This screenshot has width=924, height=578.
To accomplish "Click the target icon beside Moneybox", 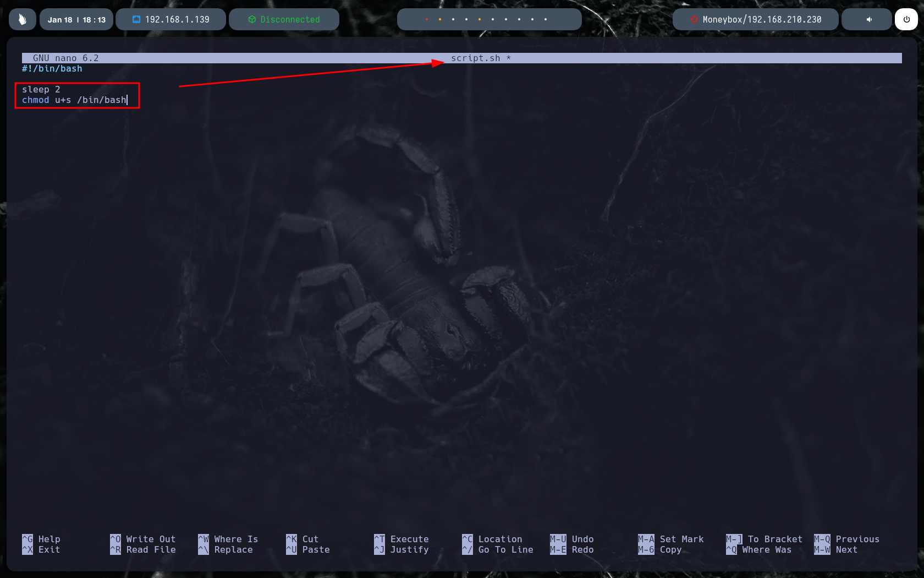I will click(694, 19).
